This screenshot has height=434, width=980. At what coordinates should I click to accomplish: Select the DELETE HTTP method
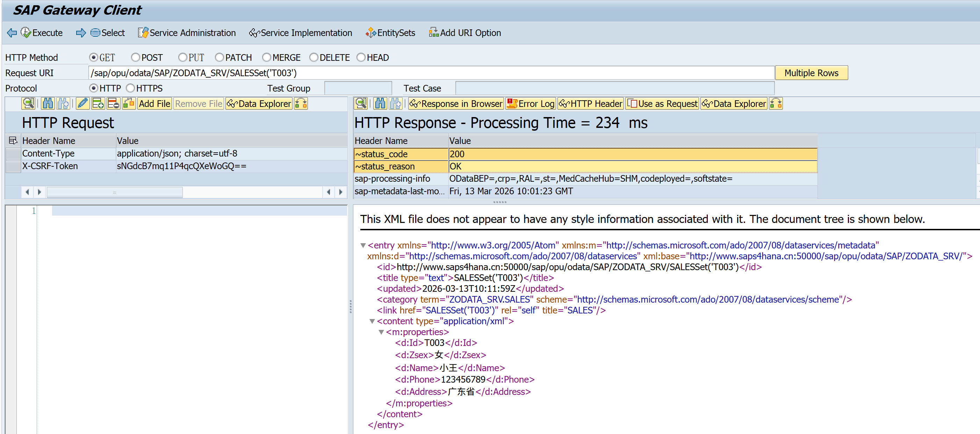314,57
